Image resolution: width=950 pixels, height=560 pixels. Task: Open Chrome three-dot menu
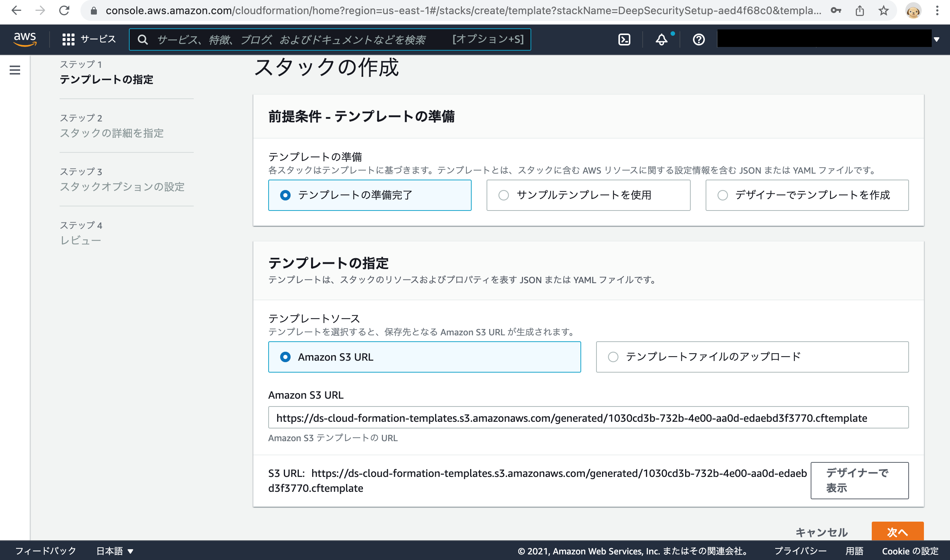tap(937, 10)
